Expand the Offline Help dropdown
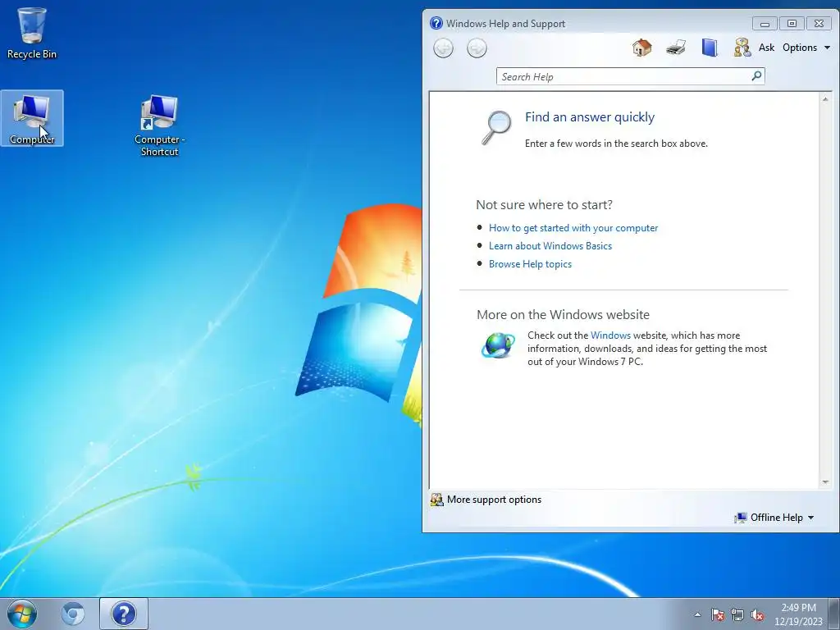Viewport: 840px width, 630px height. click(x=774, y=518)
